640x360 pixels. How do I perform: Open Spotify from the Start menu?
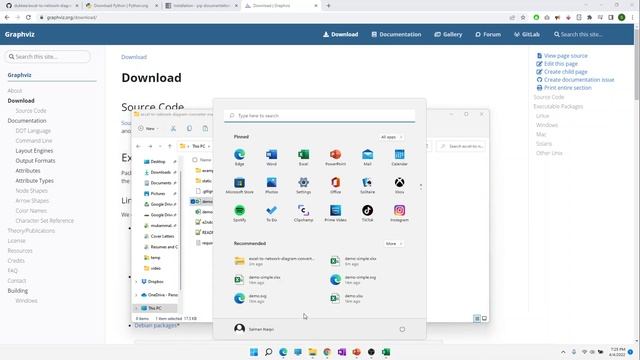(x=240, y=213)
